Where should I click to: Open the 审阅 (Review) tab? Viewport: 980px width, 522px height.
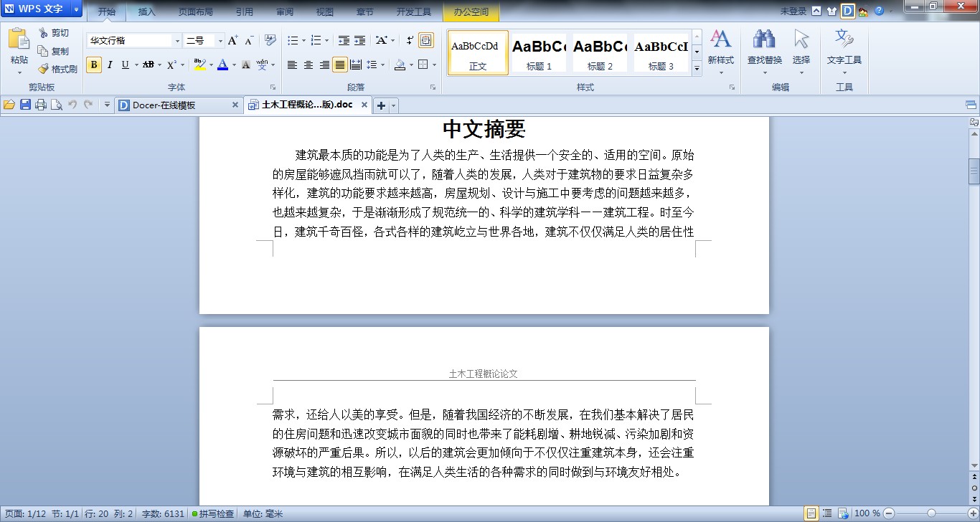coord(284,12)
